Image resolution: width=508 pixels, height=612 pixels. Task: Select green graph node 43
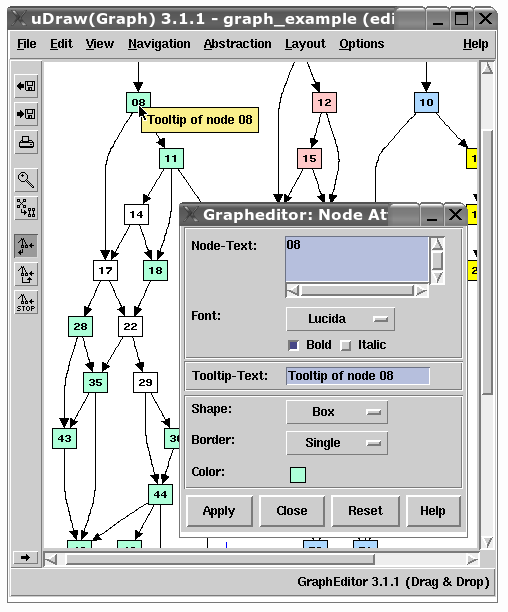click(64, 438)
